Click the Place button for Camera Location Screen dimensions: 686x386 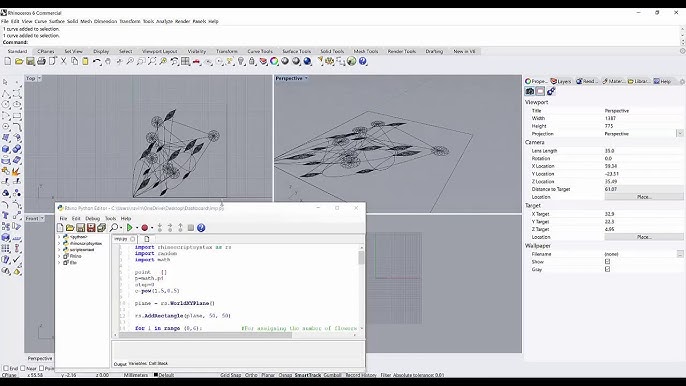[644, 197]
